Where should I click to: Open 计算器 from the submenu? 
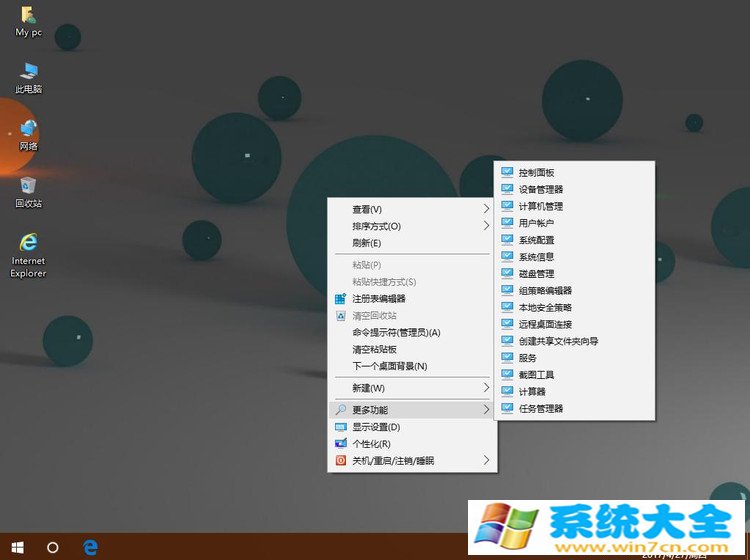click(x=574, y=392)
